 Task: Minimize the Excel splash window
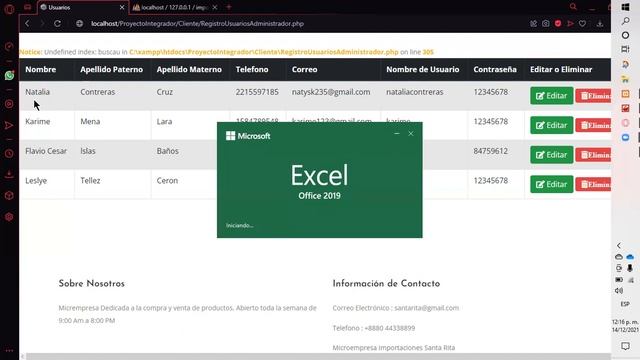pyautogui.click(x=397, y=133)
